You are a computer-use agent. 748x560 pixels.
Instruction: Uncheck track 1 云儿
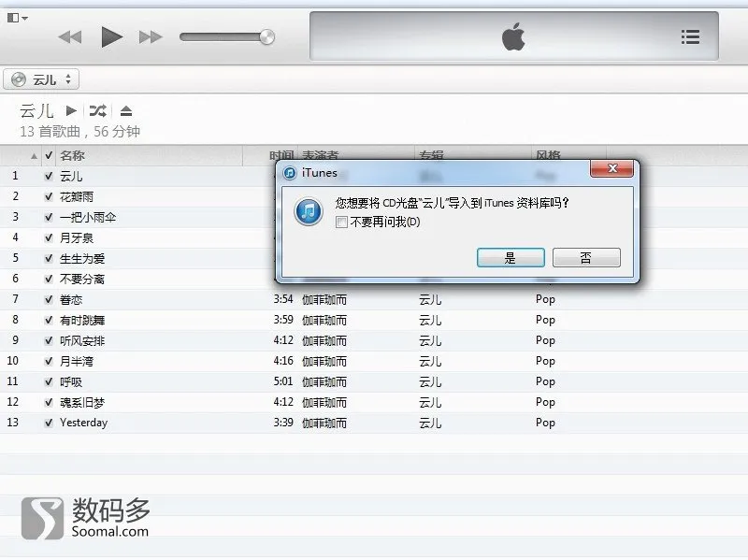[x=49, y=176]
